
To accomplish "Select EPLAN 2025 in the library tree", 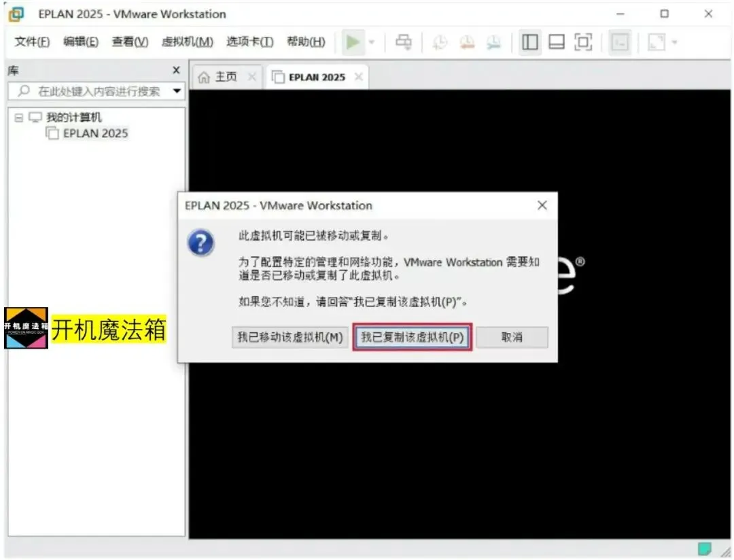I will (x=95, y=133).
